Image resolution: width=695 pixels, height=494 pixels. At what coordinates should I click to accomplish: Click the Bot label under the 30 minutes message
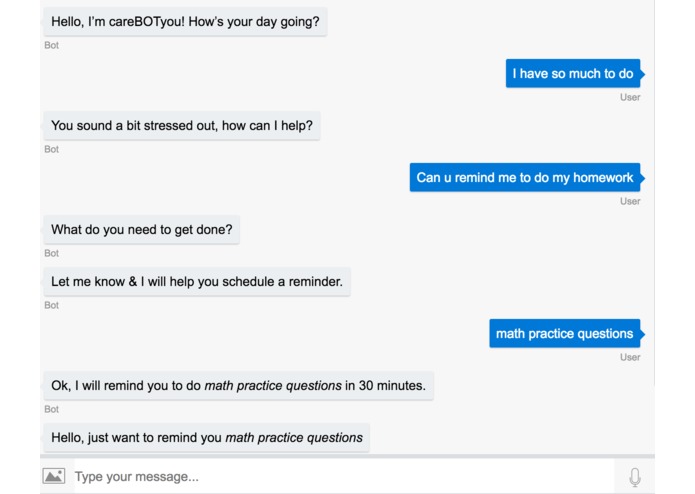click(x=51, y=409)
